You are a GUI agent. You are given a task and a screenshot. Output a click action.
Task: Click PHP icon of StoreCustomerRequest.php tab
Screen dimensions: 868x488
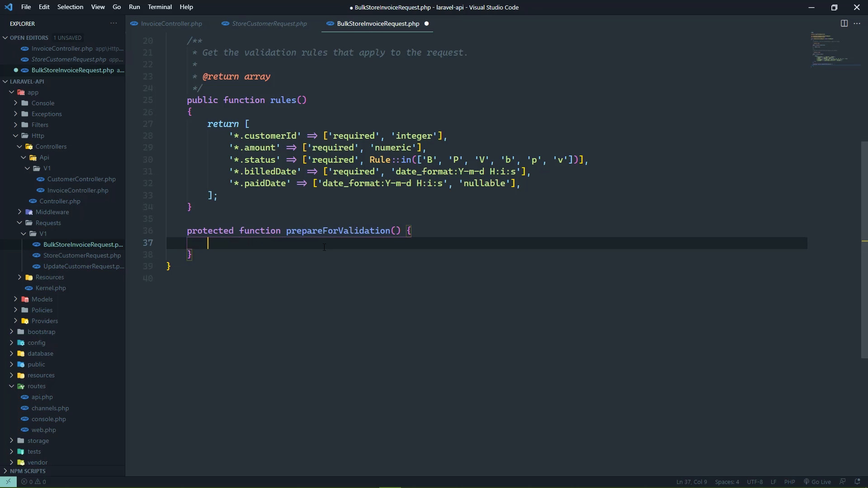(x=225, y=23)
